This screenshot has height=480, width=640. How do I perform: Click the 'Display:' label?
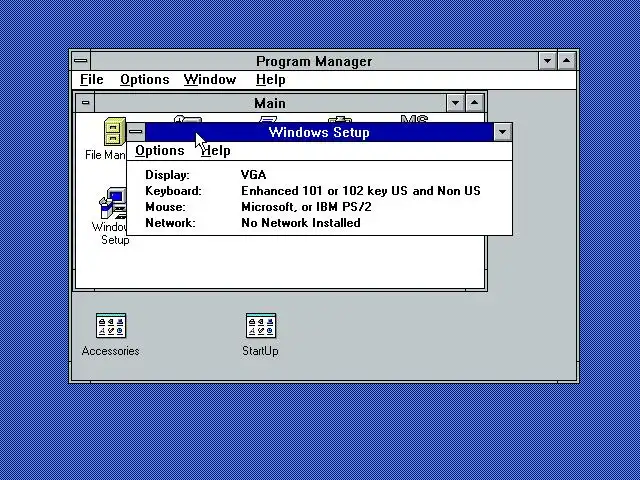[x=167, y=175]
